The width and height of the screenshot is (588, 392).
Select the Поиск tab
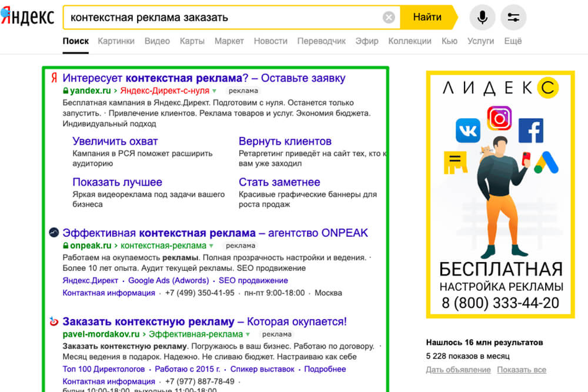coord(76,41)
